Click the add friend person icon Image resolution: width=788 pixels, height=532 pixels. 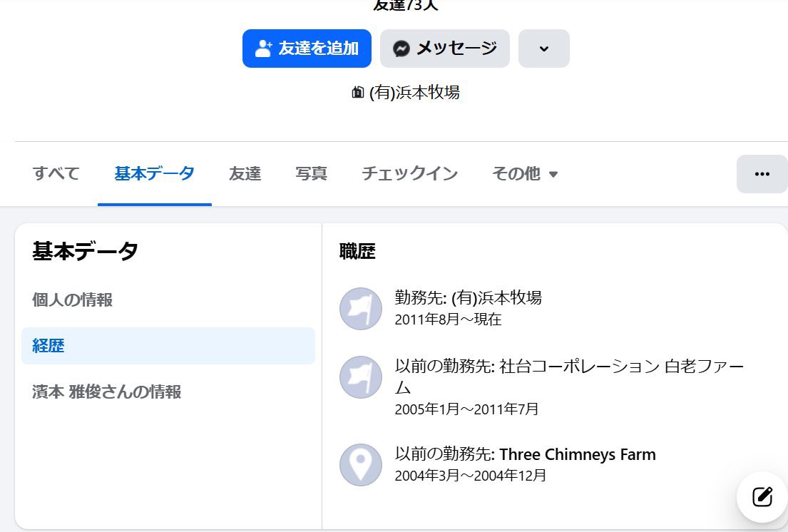(x=264, y=48)
